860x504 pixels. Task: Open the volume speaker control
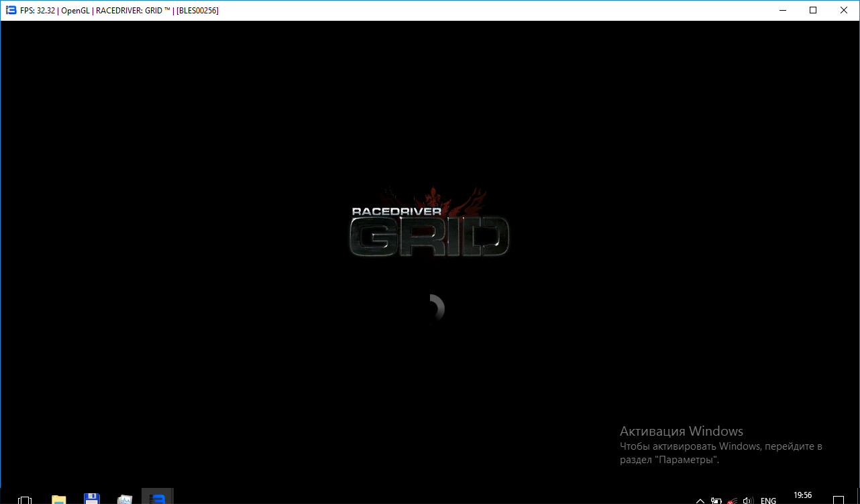pos(749,501)
